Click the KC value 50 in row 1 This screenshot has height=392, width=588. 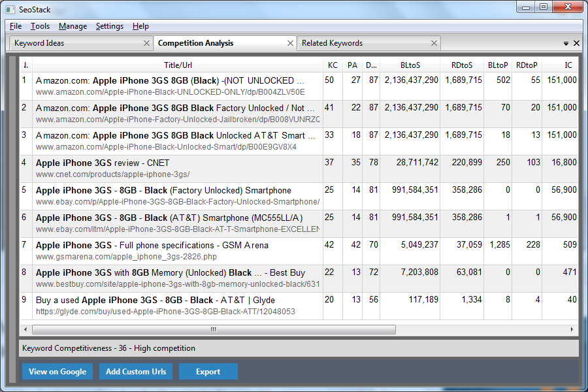[329, 80]
